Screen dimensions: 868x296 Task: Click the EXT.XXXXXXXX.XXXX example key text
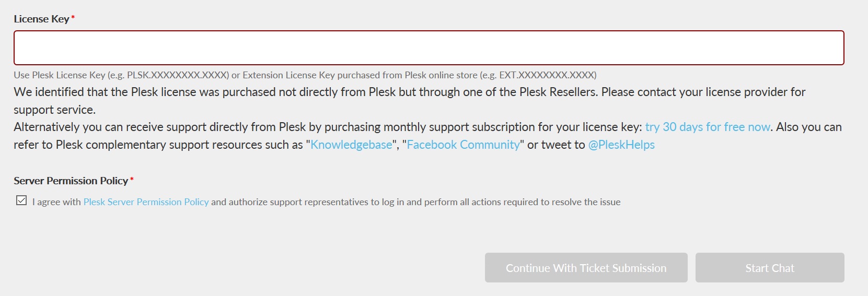[x=547, y=75]
